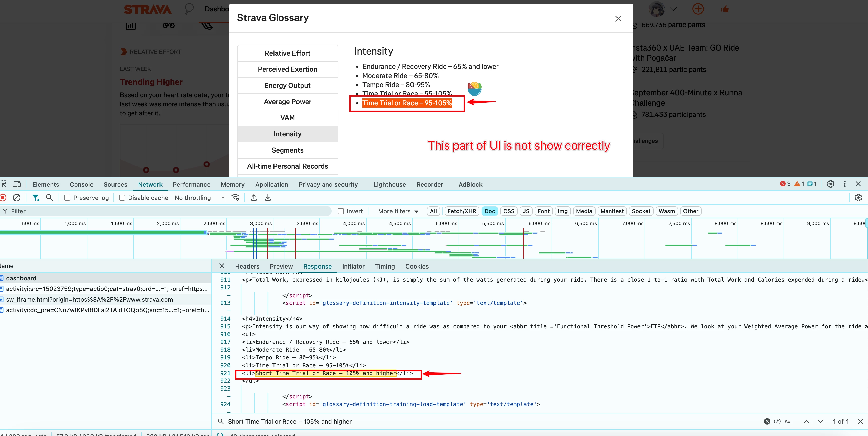This screenshot has width=868, height=436.
Task: Select the sw_iframe.html request row
Action: (105, 299)
